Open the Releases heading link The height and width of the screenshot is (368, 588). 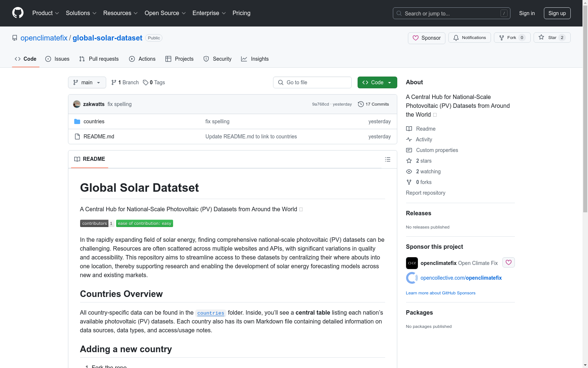(x=419, y=213)
